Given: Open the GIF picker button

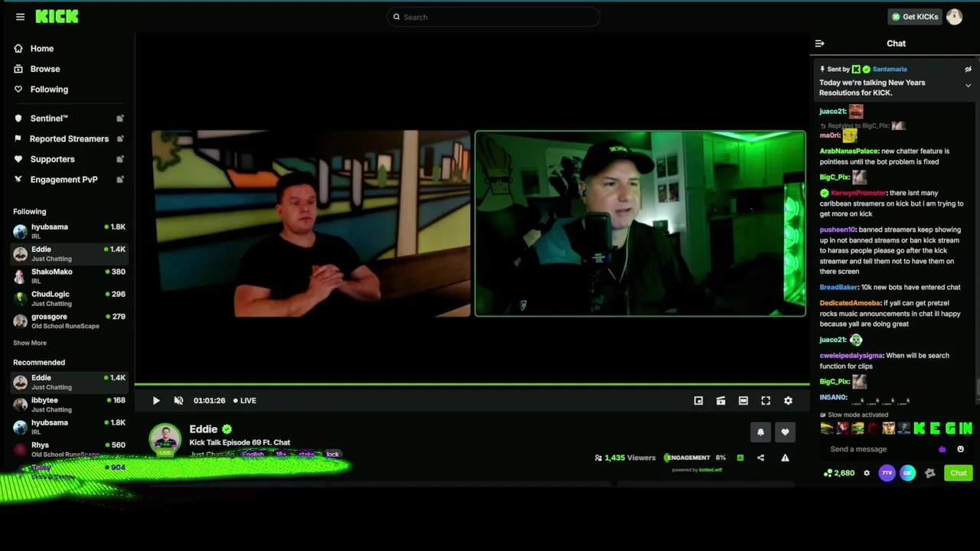Looking at the screenshot, I should [907, 473].
